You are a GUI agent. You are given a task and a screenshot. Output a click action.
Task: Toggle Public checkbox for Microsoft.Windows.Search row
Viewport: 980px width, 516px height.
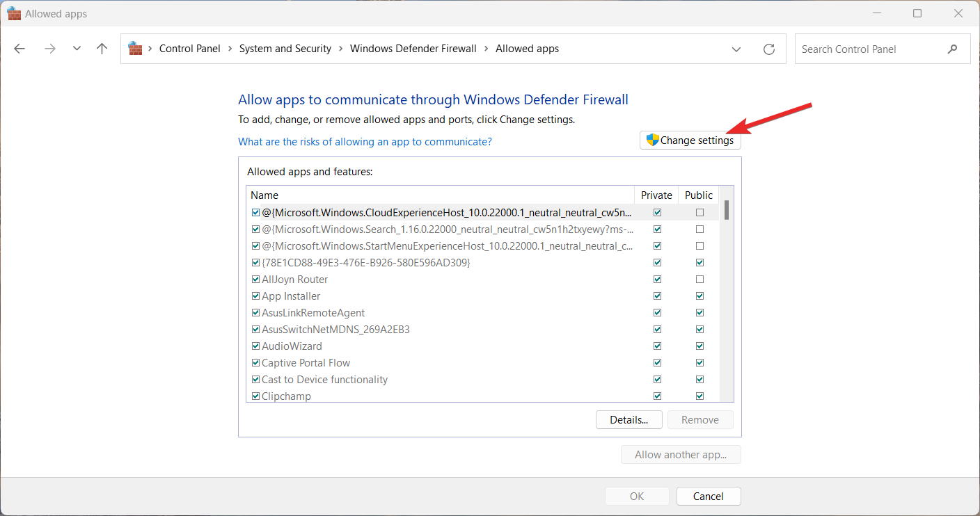[x=700, y=229]
